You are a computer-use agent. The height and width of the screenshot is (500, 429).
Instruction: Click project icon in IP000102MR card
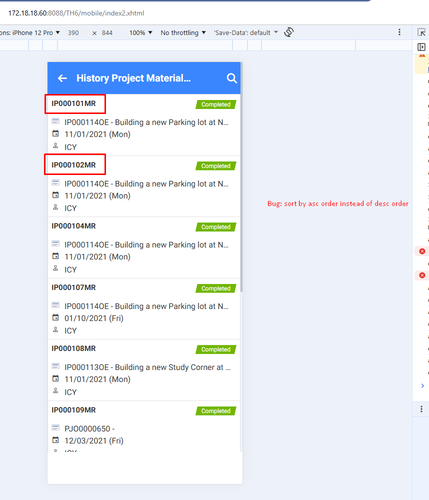click(x=56, y=183)
